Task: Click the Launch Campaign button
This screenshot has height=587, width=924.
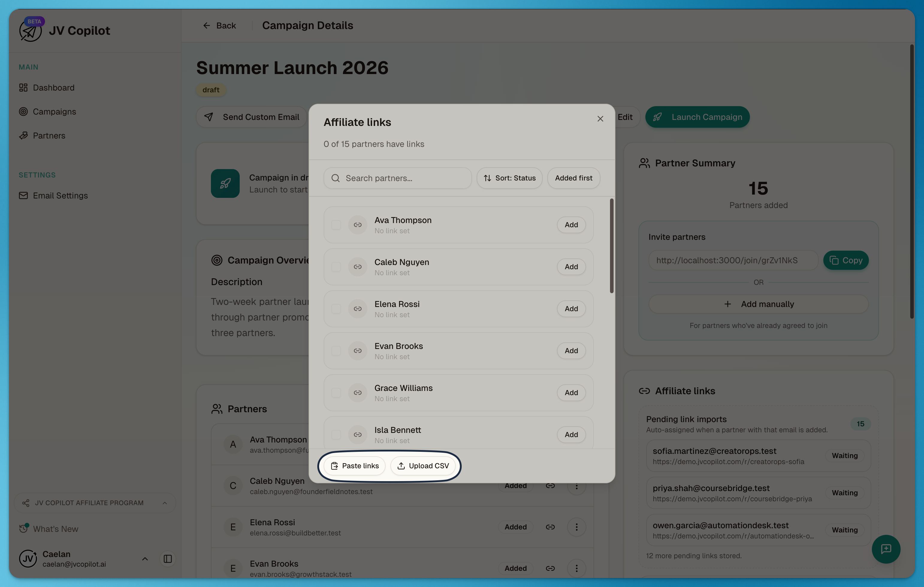Action: click(x=697, y=117)
